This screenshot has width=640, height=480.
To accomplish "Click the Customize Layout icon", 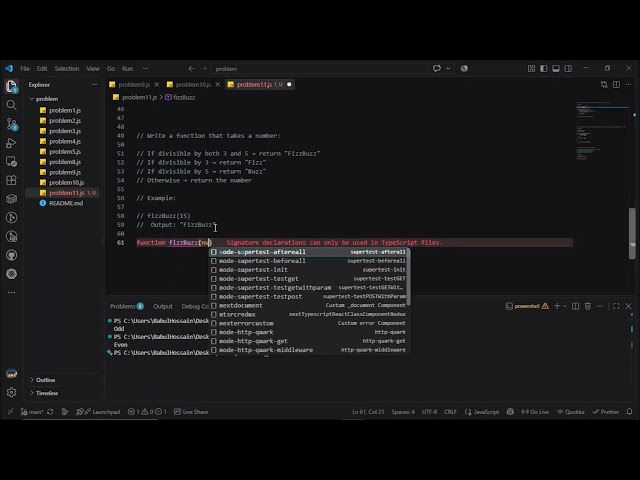I will 531,69.
